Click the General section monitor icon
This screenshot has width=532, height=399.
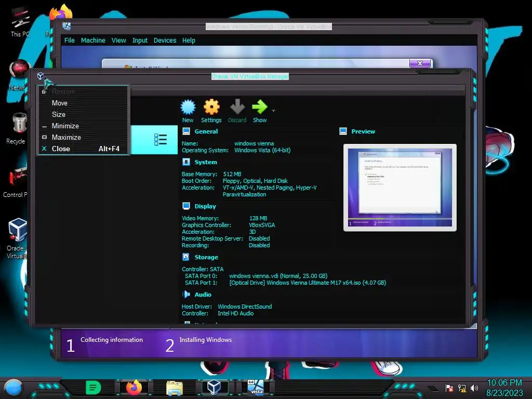pos(187,131)
